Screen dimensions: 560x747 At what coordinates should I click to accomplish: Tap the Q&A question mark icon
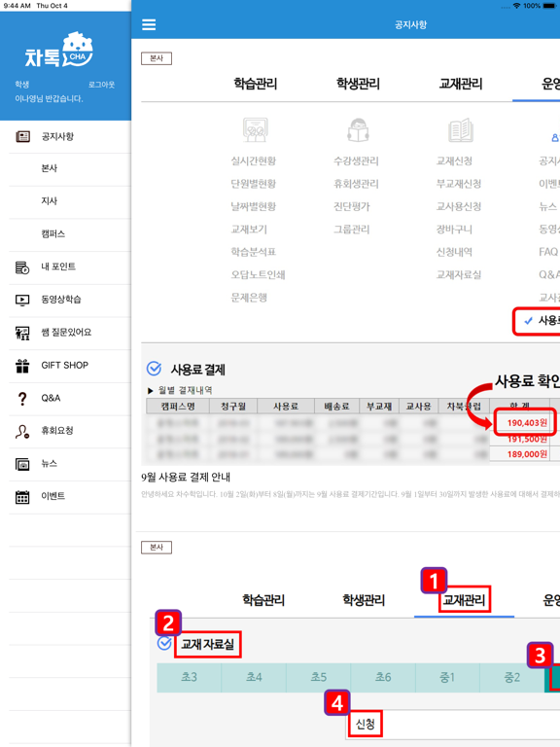pyautogui.click(x=22, y=398)
